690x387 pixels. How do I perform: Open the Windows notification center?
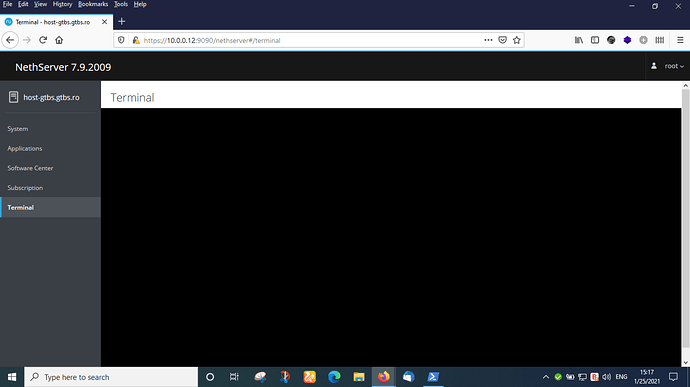click(x=673, y=377)
